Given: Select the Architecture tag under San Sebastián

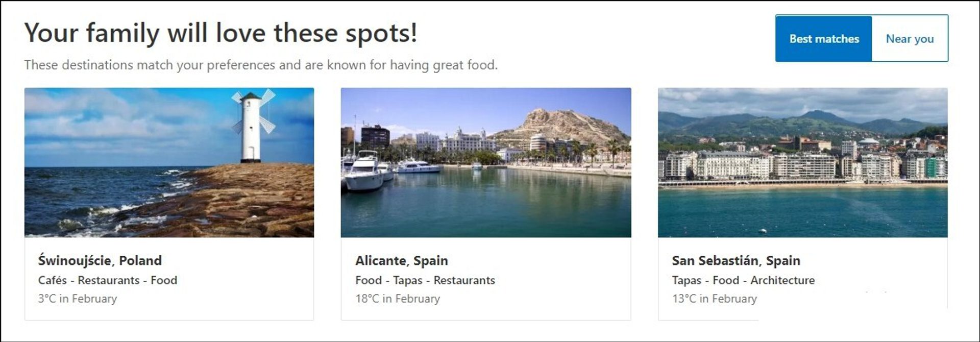Looking at the screenshot, I should (x=783, y=280).
